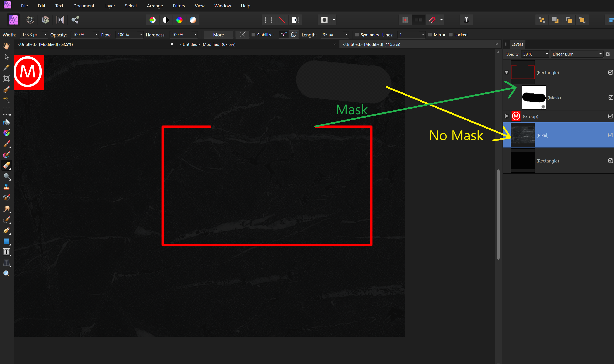614x364 pixels.
Task: Collapse the top Rectangle layer
Action: coord(506,73)
